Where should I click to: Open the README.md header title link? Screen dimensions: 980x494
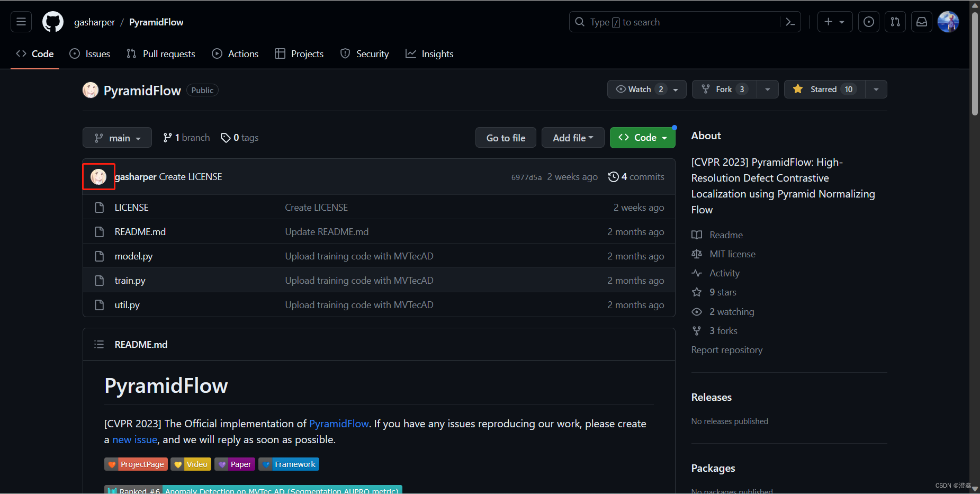point(141,345)
